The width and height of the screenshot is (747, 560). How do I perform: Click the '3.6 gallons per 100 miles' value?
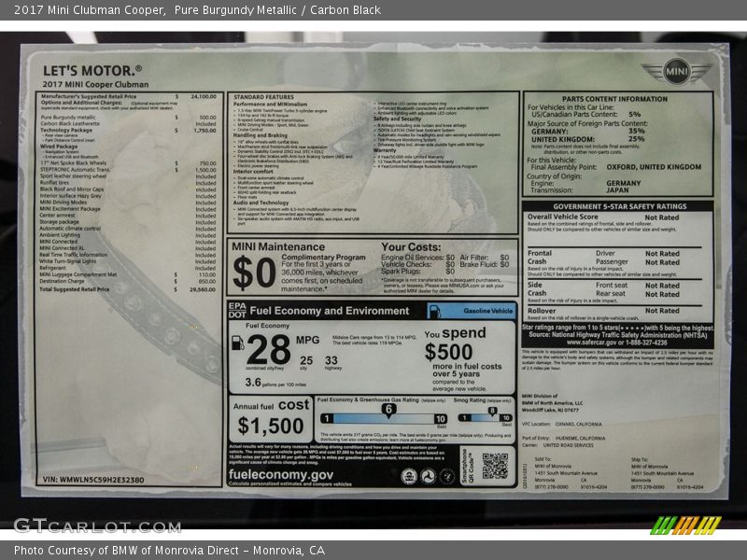275,383
